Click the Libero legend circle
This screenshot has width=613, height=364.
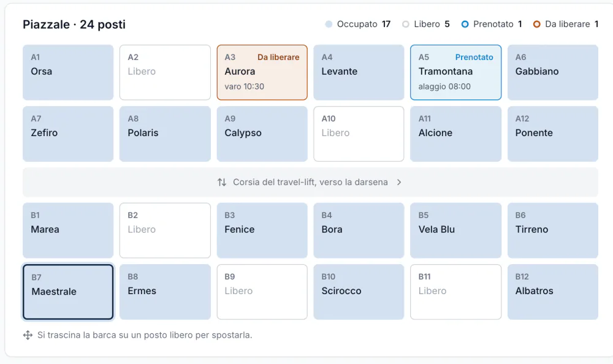(406, 25)
